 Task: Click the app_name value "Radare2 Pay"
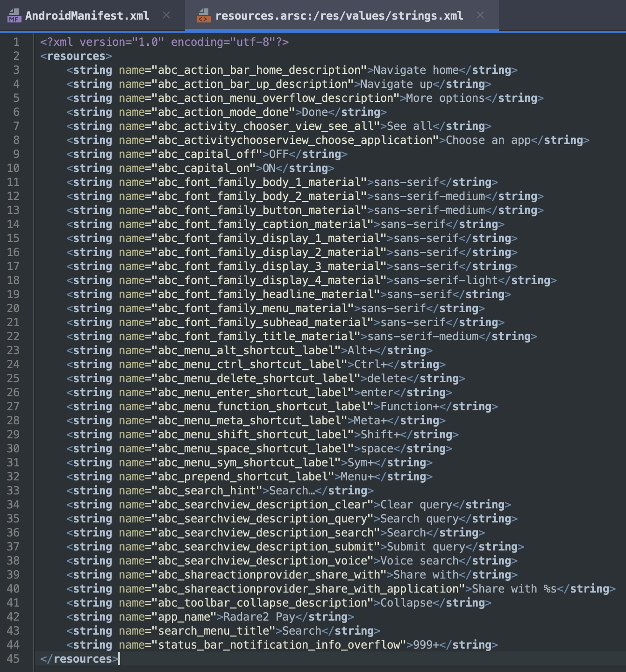click(259, 617)
